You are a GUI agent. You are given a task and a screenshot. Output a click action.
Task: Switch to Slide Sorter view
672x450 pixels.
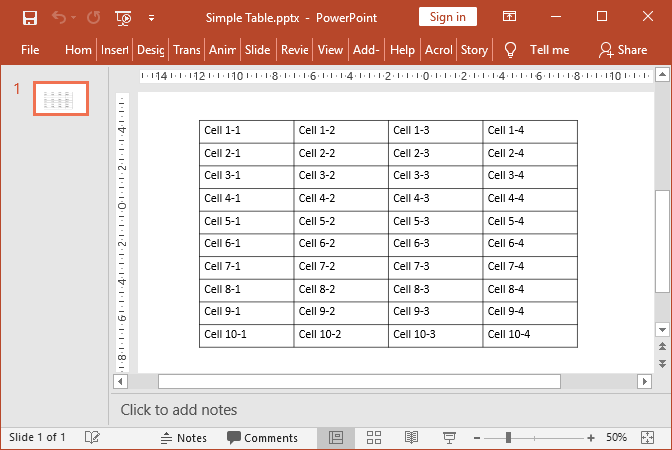[374, 437]
